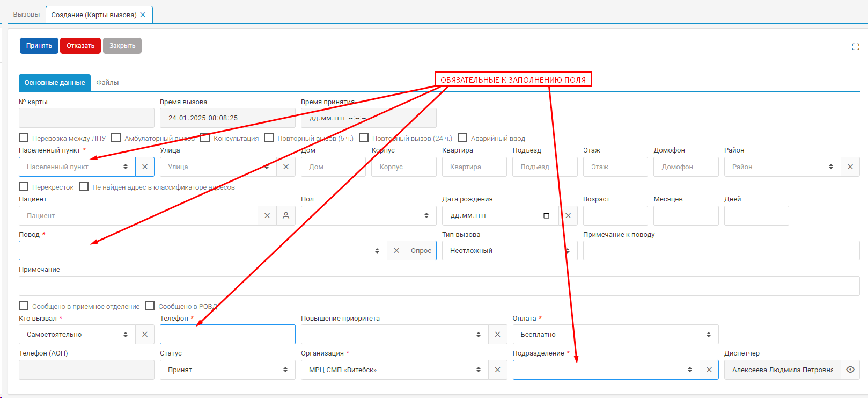This screenshot has height=398, width=868.
Task: Enable Аварийный ввод checkbox
Action: (x=462, y=138)
